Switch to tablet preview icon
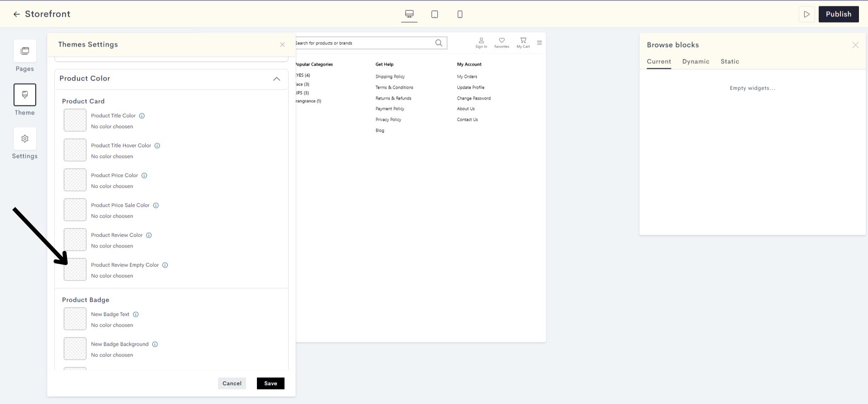 coord(435,14)
